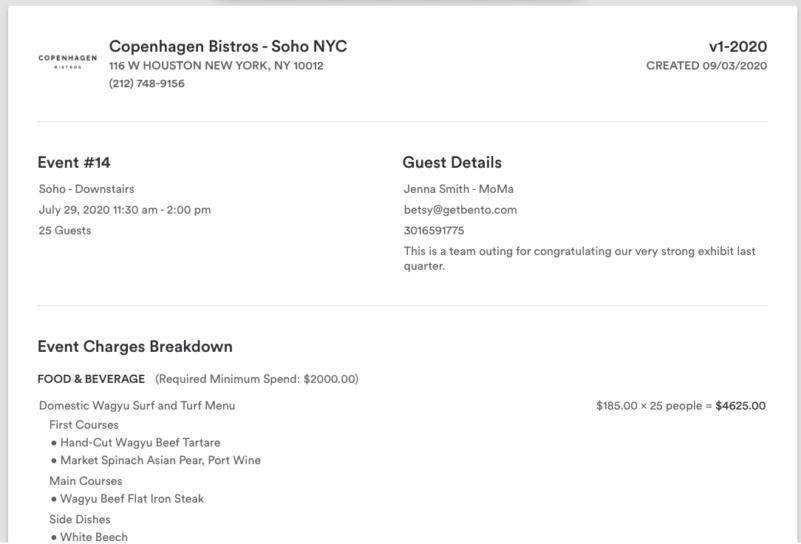This screenshot has width=801, height=544.
Task: Click the Event #14 heading
Action: click(74, 162)
